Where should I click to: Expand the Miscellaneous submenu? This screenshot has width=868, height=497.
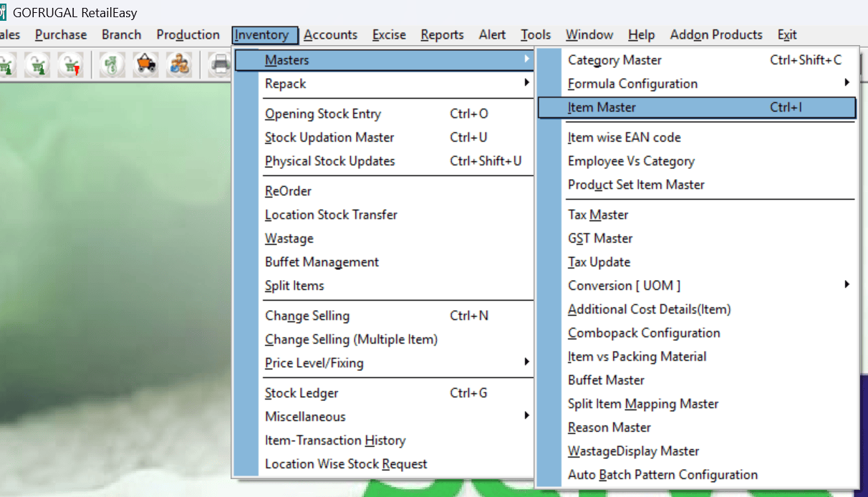(x=527, y=416)
